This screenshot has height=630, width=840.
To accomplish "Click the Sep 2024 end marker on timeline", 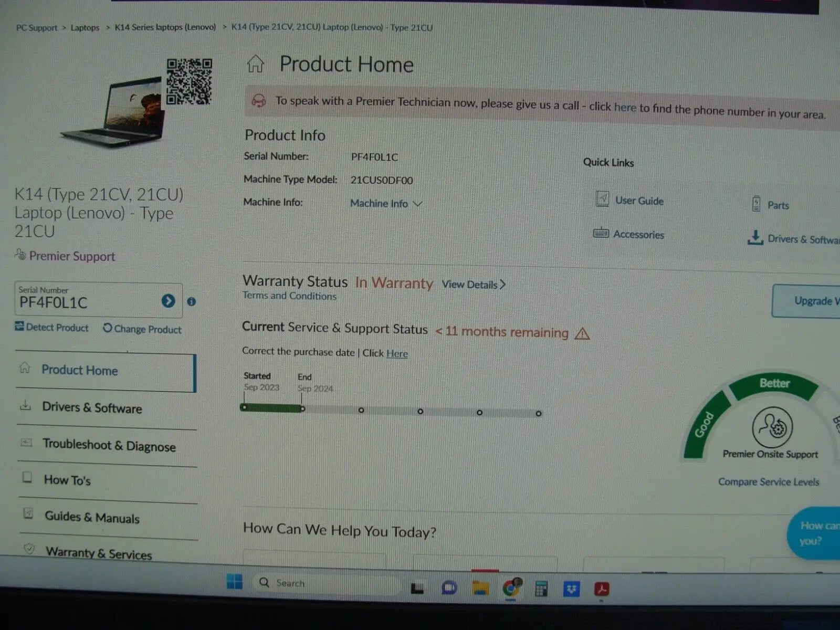I will point(302,408).
